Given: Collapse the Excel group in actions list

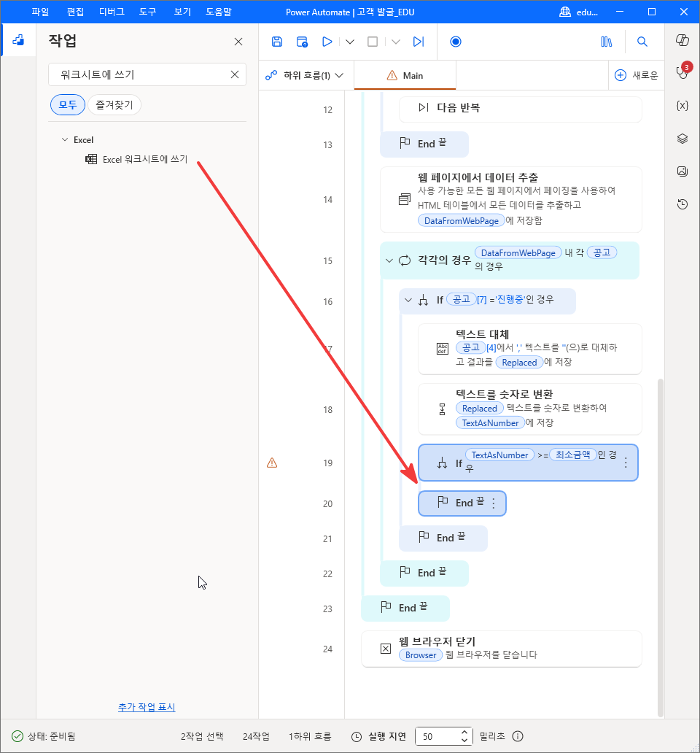Looking at the screenshot, I should point(65,140).
